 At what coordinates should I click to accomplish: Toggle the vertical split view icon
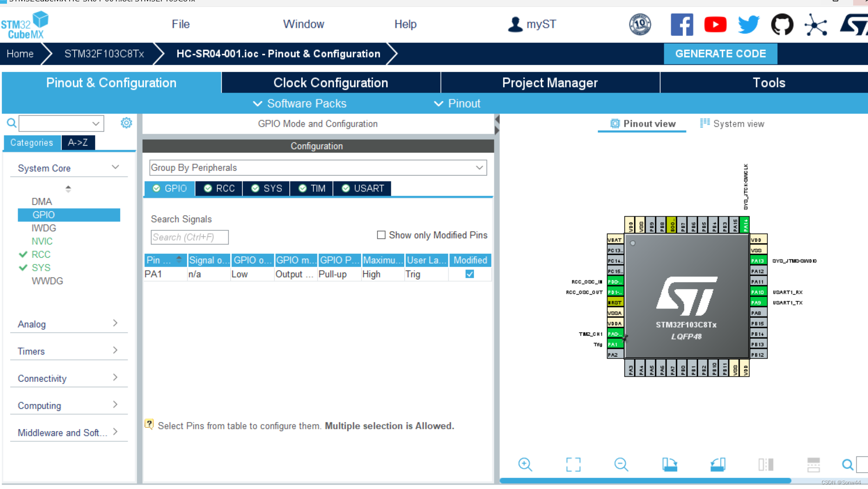[x=766, y=464]
